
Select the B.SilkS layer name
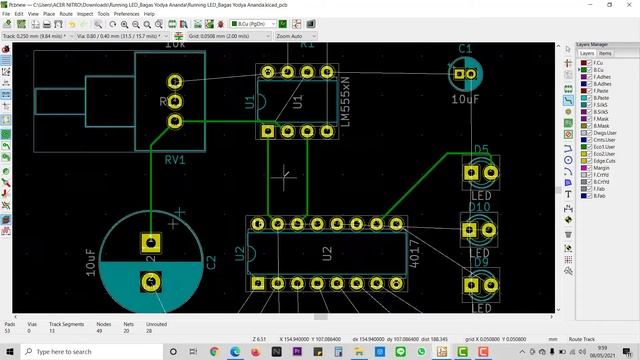(601, 112)
